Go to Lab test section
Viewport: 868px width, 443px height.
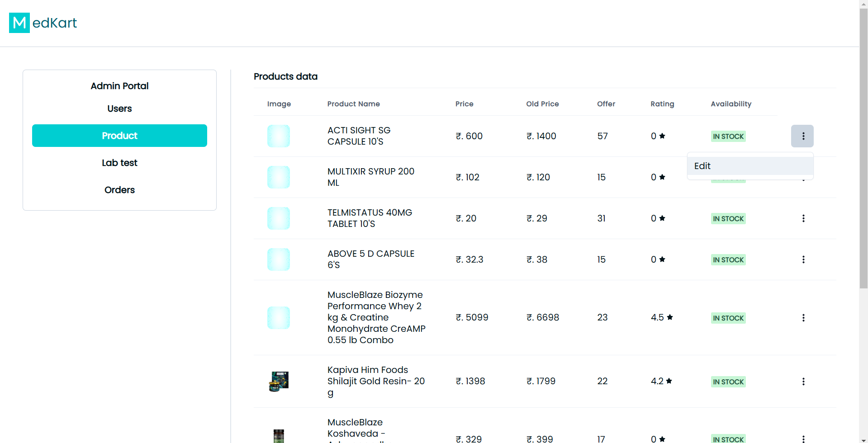(x=119, y=163)
